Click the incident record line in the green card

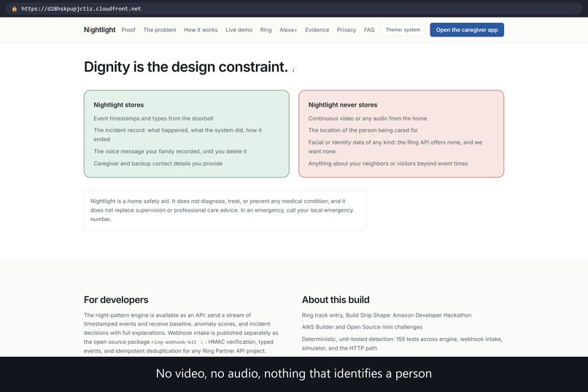coord(178,134)
